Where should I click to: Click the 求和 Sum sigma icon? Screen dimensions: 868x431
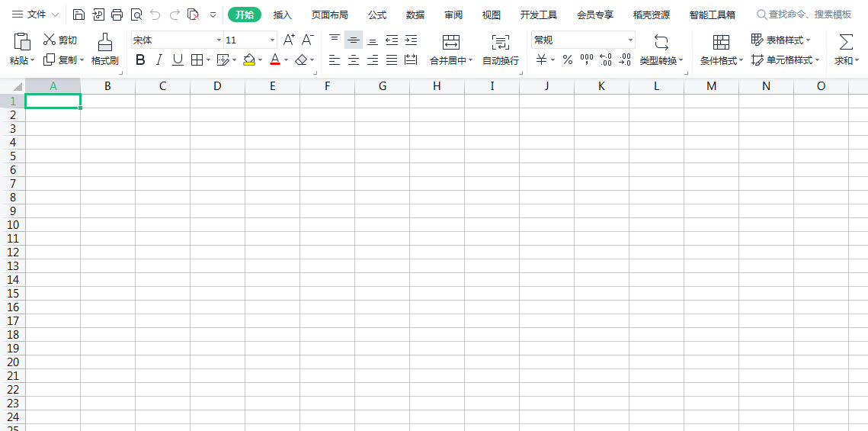point(846,41)
